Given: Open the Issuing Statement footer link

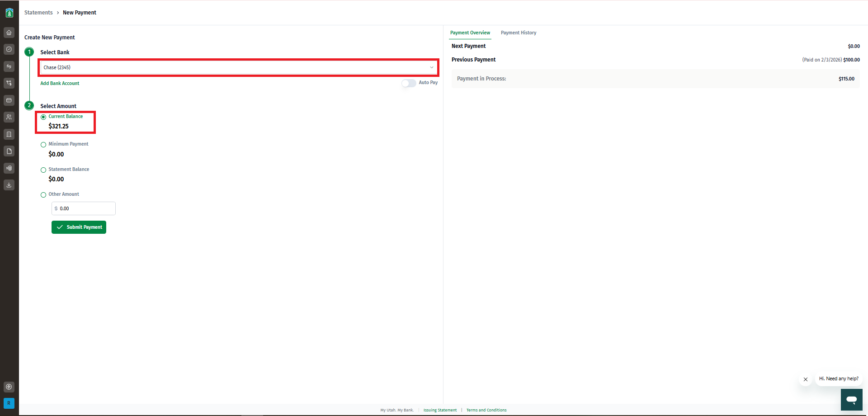Looking at the screenshot, I should click(440, 410).
